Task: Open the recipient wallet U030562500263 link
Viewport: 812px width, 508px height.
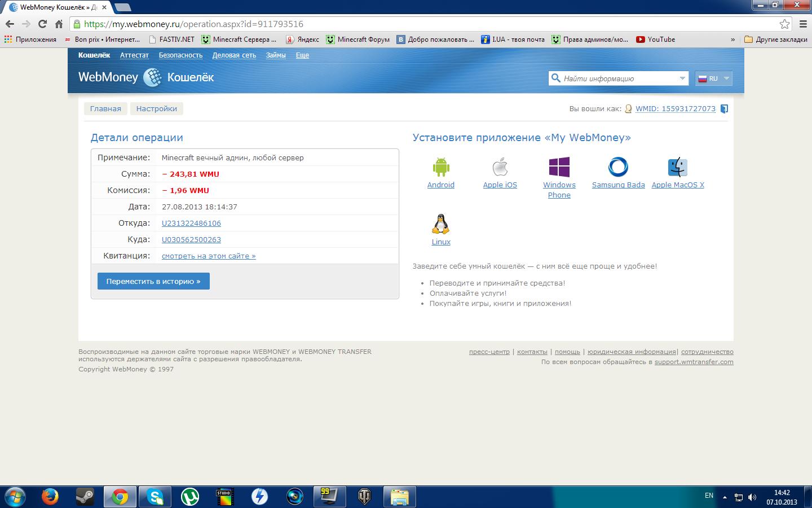Action: pos(191,239)
